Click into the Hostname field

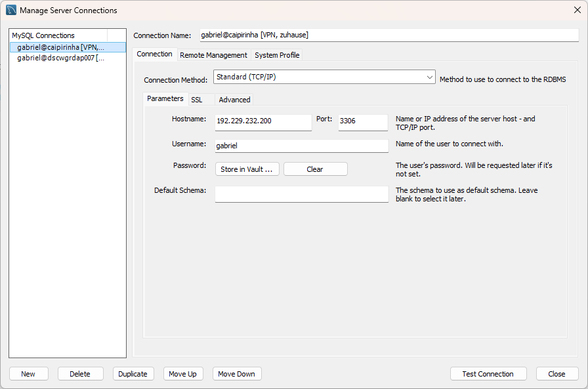262,122
